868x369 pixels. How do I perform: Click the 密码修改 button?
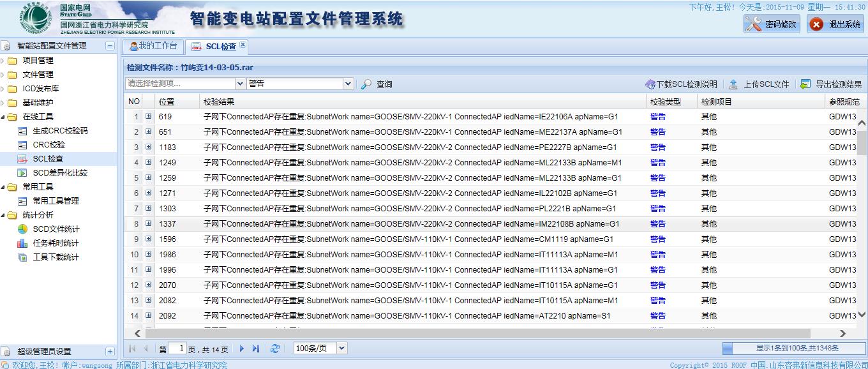772,24
